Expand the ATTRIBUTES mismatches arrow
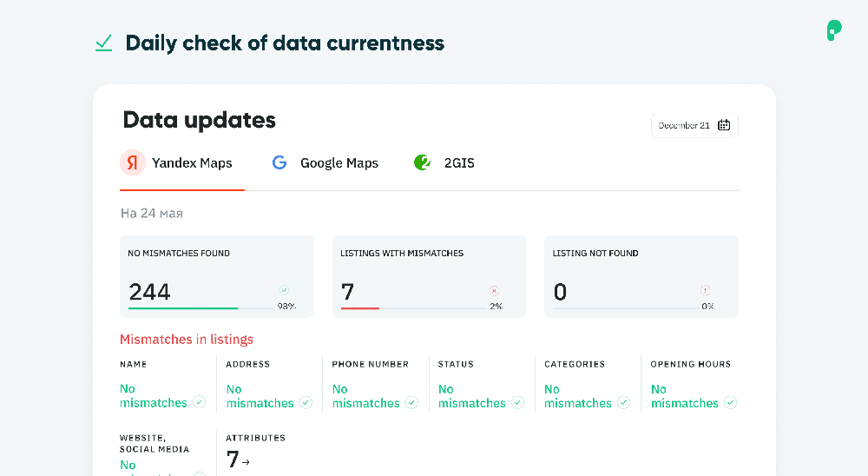Screen dimensions: 868x476 246,462
